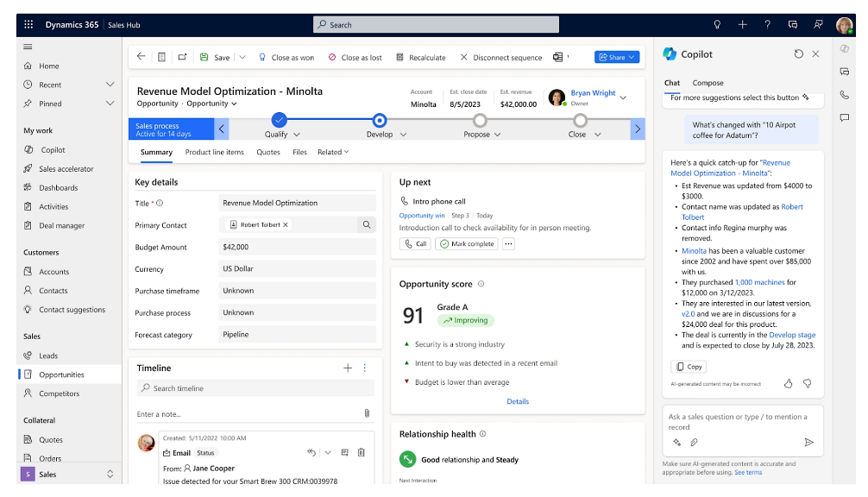
Task: Add a new timeline entry with plus
Action: [x=348, y=368]
